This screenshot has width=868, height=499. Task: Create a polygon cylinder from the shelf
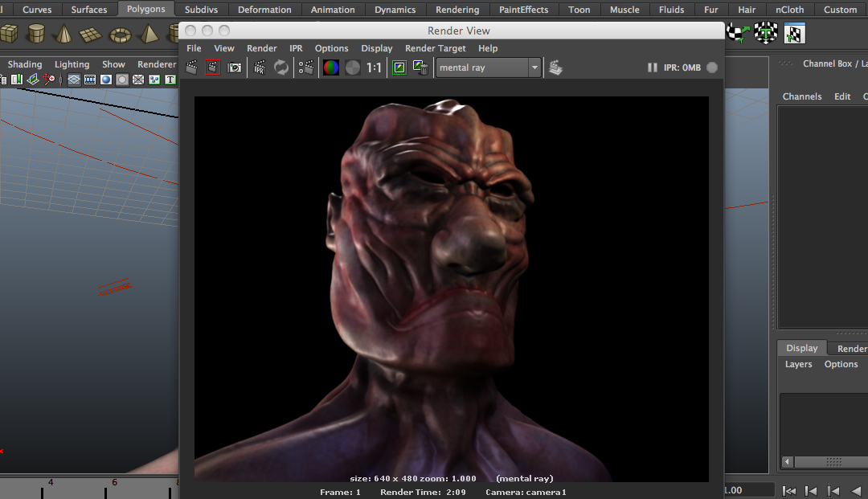point(36,34)
